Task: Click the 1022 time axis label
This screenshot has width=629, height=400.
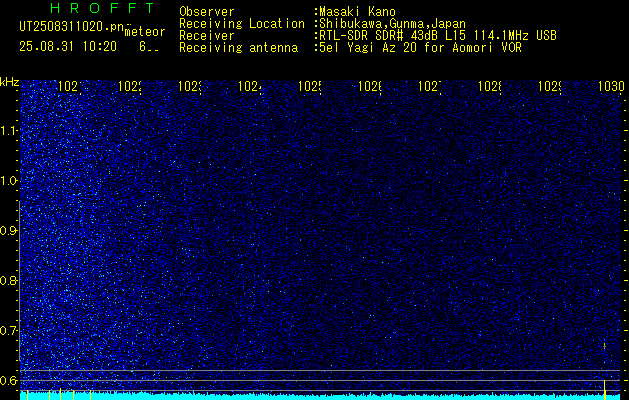Action: click(130, 86)
